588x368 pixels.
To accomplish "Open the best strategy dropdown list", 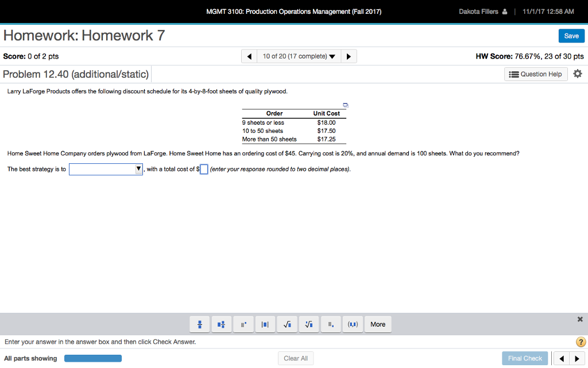I will pyautogui.click(x=105, y=168).
